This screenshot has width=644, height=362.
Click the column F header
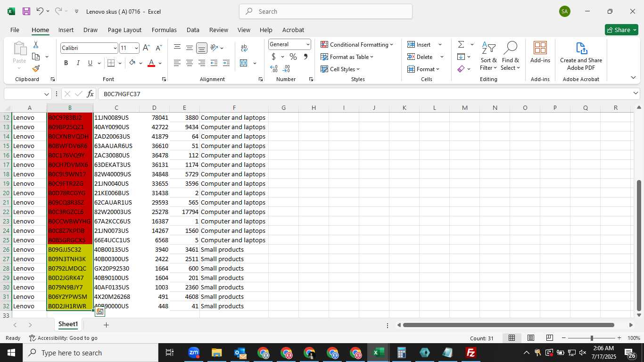coord(234,108)
